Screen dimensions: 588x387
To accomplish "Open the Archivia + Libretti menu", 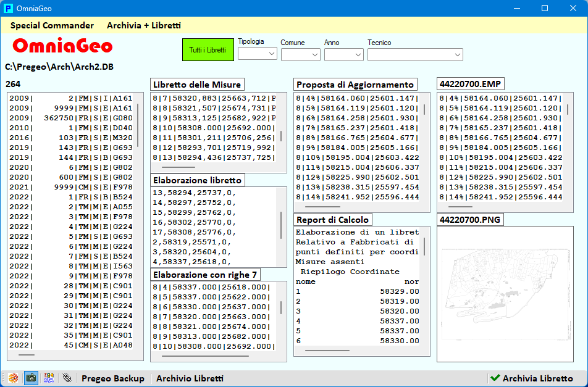I will click(x=144, y=25).
